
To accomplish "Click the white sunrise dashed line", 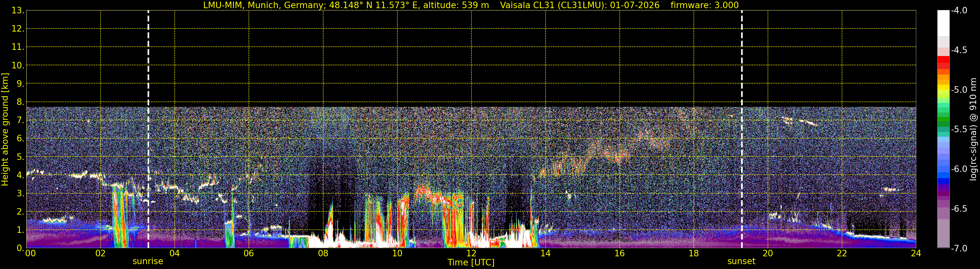I will (148, 129).
